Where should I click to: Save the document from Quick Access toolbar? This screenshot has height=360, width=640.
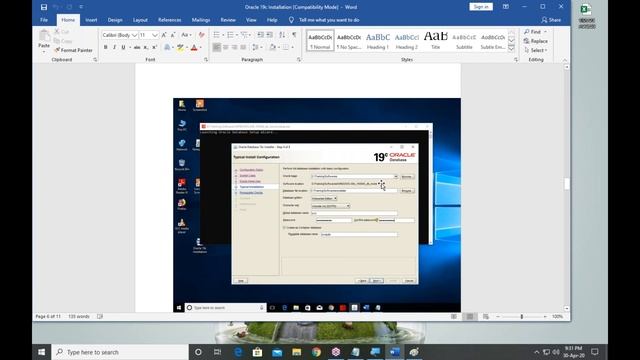[44, 7]
